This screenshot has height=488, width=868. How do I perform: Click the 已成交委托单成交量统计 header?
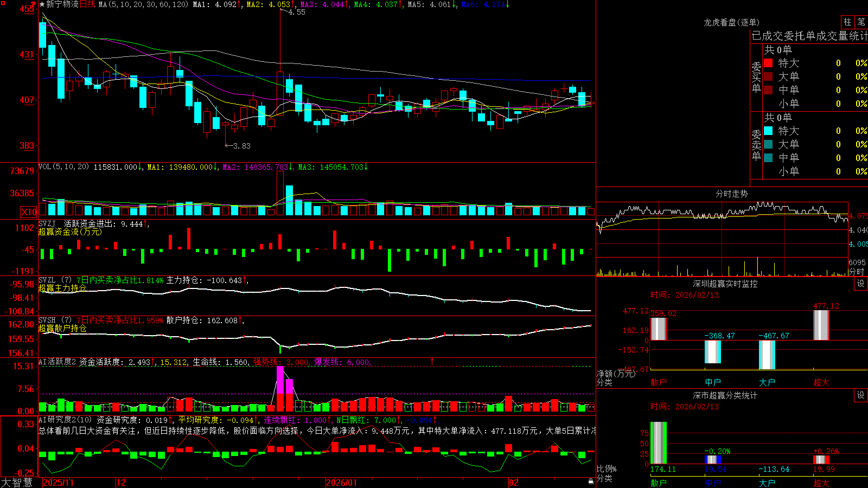pos(809,36)
